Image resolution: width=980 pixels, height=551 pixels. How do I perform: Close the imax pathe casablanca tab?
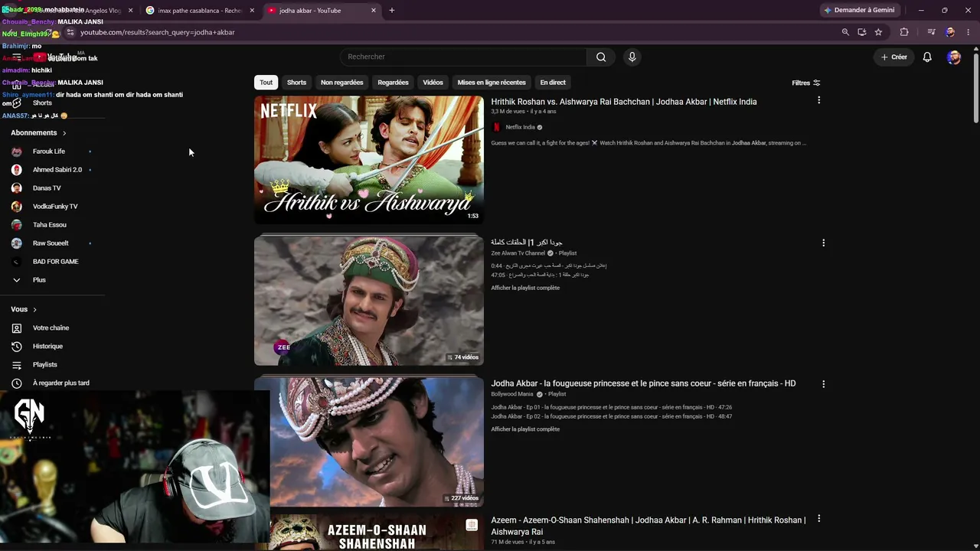coord(252,11)
